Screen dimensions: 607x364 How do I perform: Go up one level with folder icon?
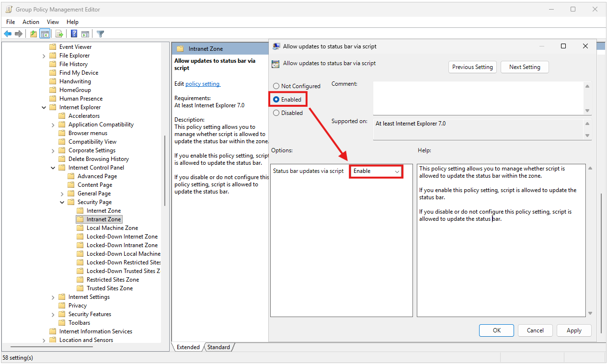coord(33,34)
